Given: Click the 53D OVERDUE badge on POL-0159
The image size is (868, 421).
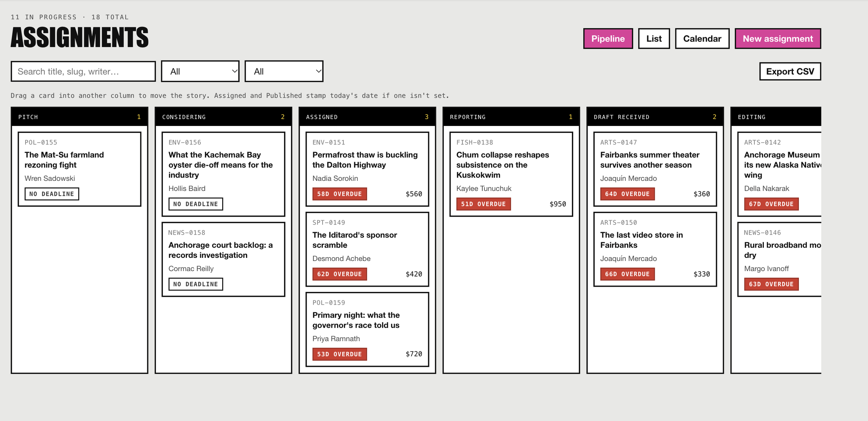Looking at the screenshot, I should (340, 354).
